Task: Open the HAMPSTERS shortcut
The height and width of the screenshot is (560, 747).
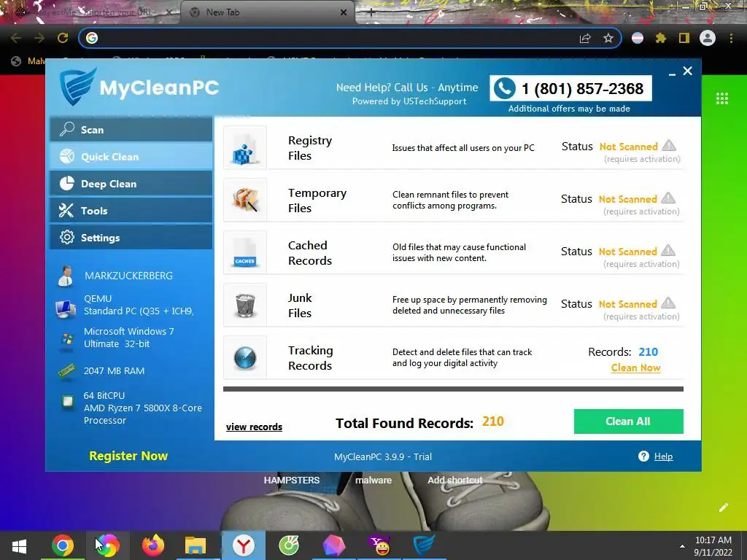Action: click(x=292, y=480)
